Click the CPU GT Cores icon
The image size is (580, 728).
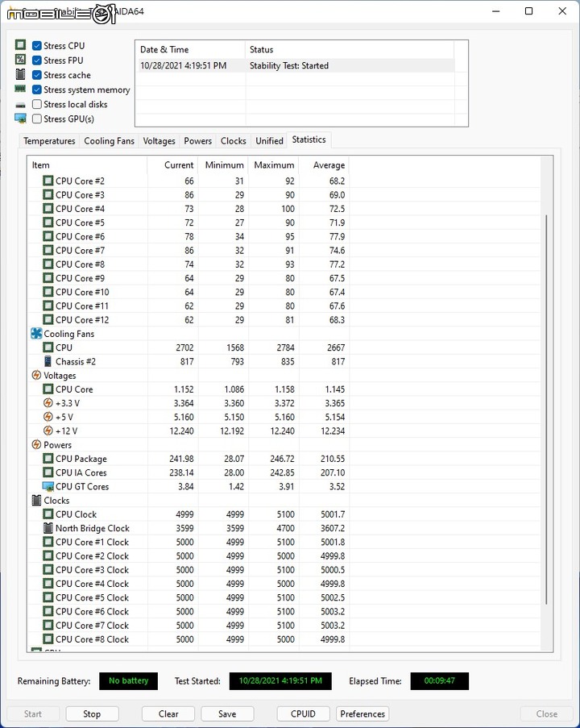48,487
